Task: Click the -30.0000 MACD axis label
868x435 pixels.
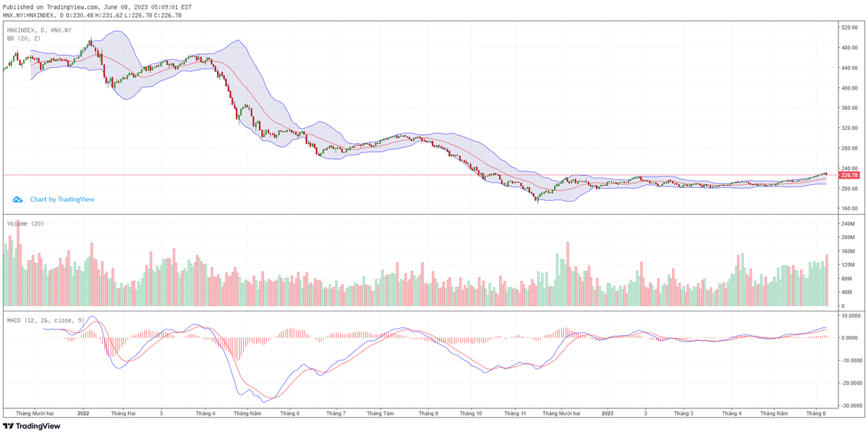Action: click(x=849, y=405)
